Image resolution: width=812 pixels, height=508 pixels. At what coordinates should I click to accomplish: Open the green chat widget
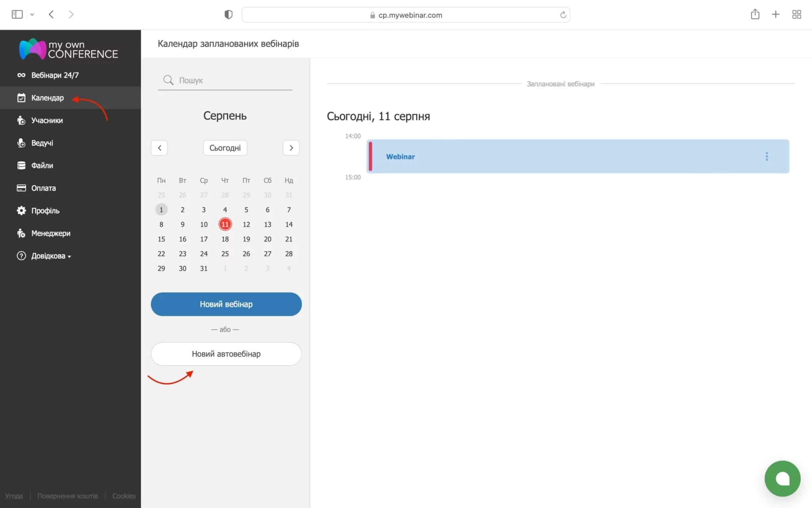tap(782, 478)
